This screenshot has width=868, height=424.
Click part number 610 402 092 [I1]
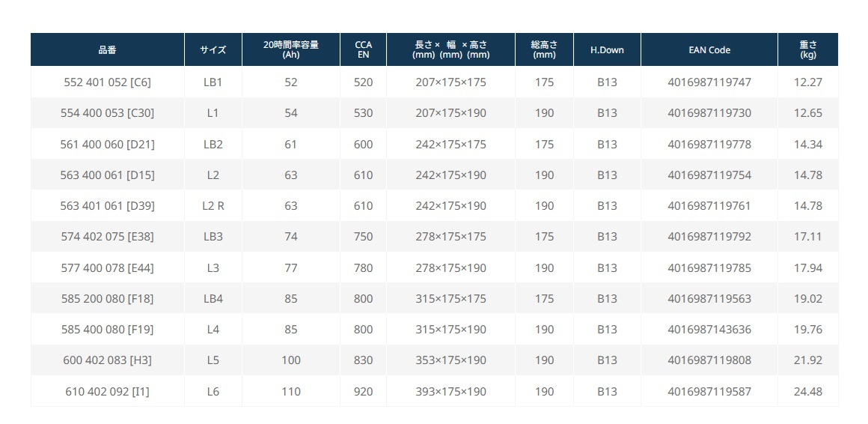[x=107, y=392]
